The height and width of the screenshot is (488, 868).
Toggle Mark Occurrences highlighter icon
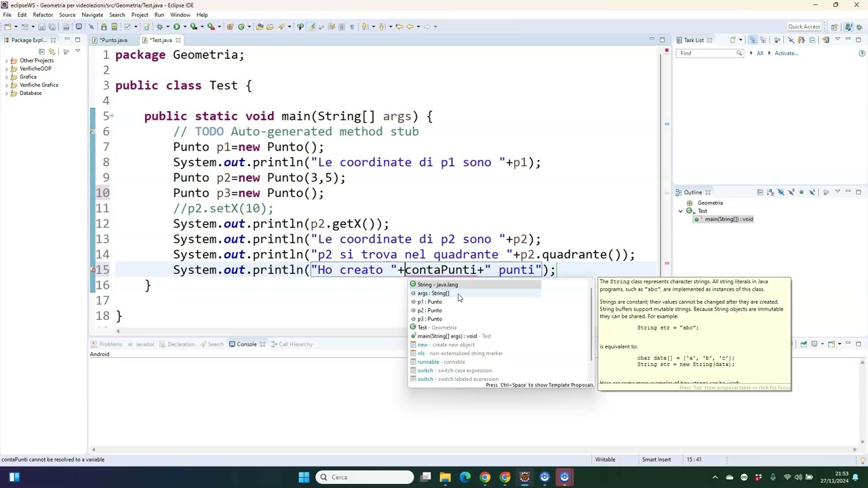[x=311, y=26]
